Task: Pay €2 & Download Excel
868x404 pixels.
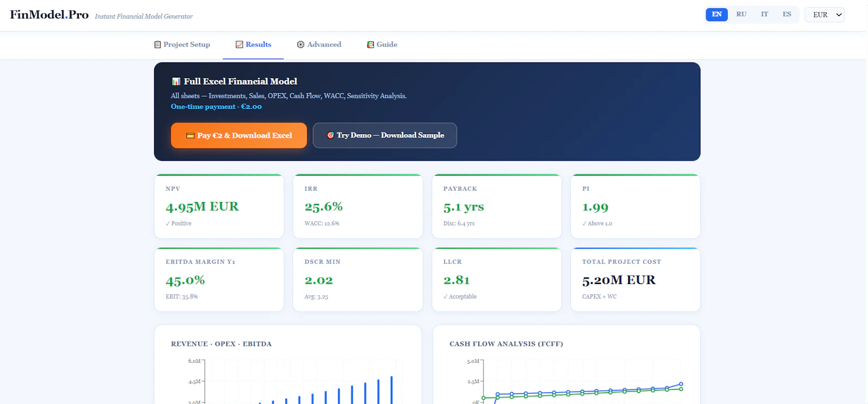Action: [239, 135]
